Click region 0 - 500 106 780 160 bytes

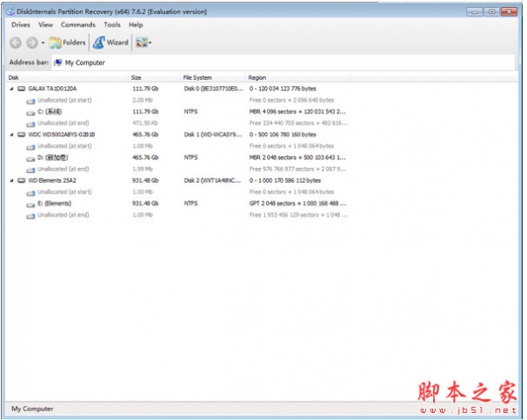click(283, 134)
